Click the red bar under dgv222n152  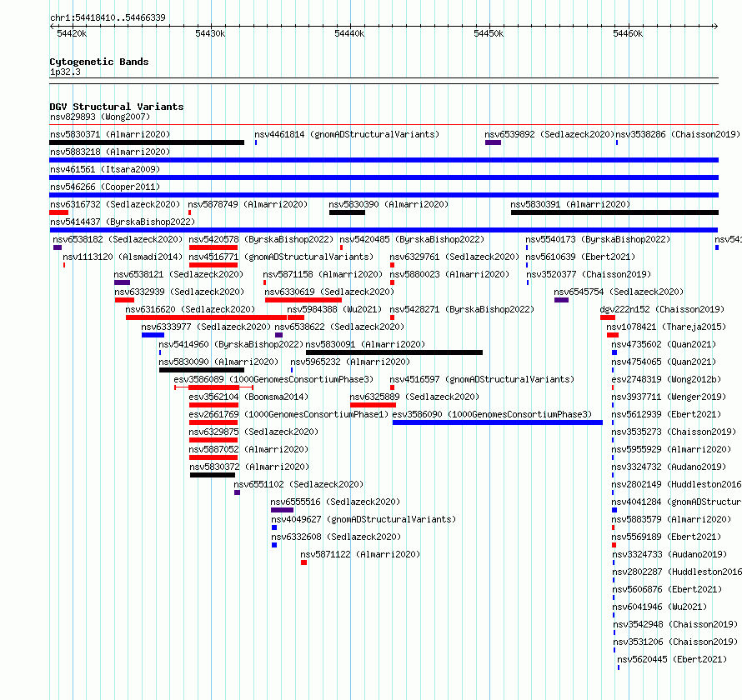(x=608, y=317)
